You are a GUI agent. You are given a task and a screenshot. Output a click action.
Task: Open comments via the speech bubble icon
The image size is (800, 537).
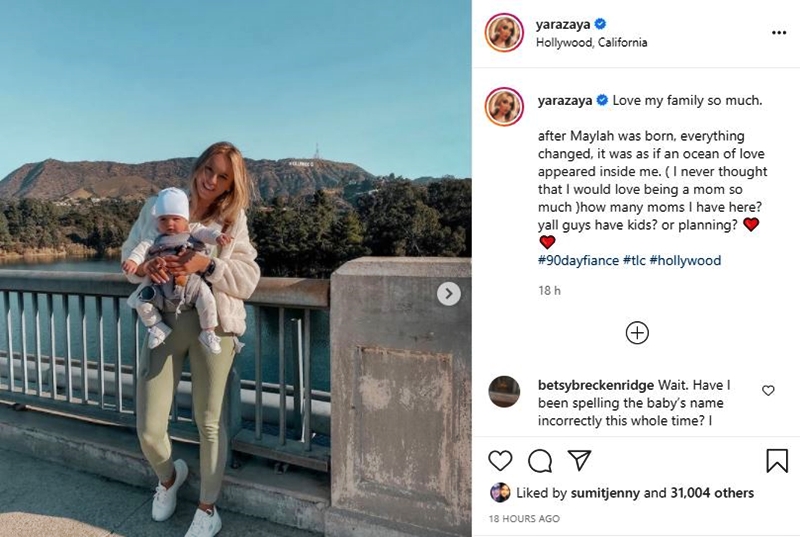[540, 461]
